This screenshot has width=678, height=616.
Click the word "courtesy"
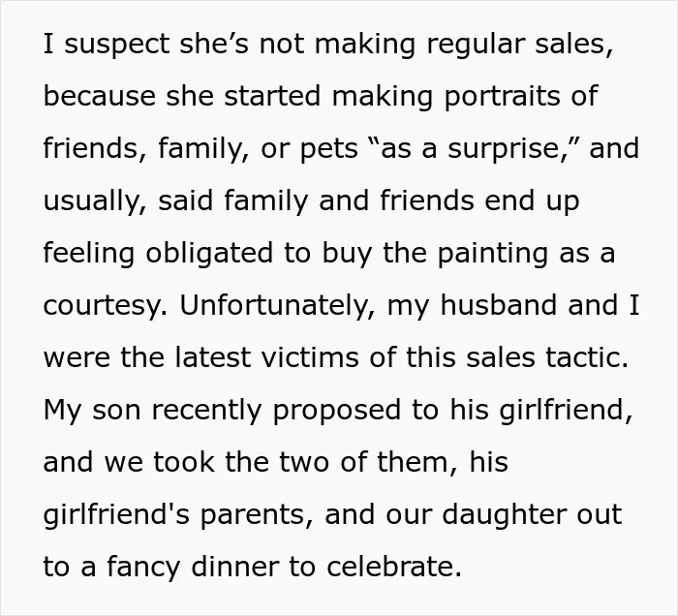101,305
